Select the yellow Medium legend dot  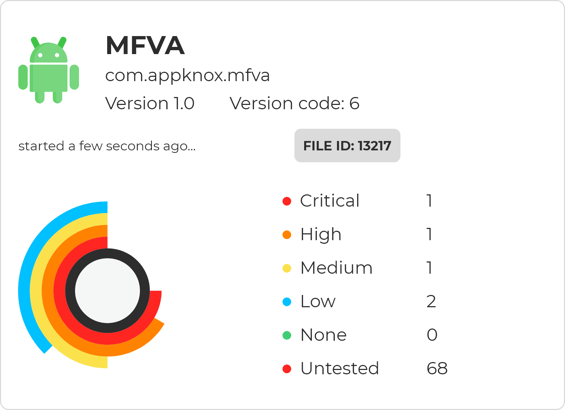click(287, 268)
